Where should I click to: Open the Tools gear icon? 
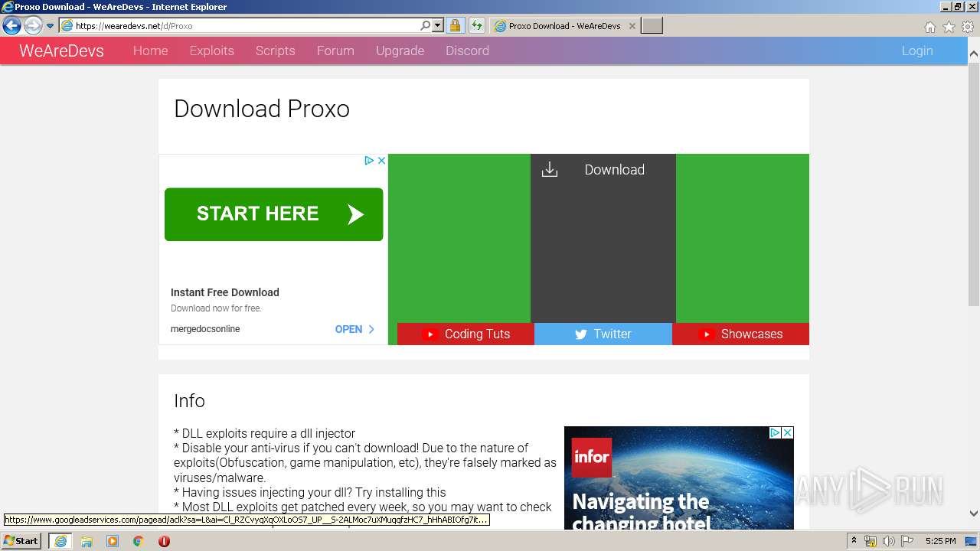(x=968, y=27)
